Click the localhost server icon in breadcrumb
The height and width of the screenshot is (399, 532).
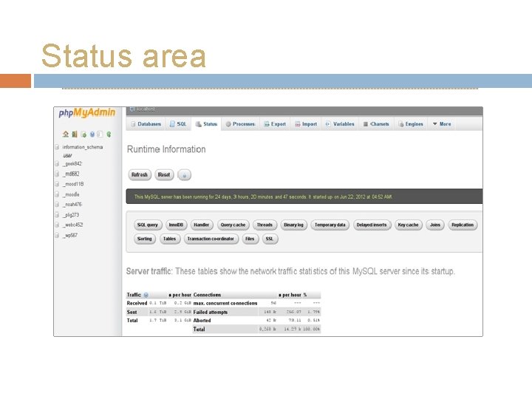[x=132, y=109]
